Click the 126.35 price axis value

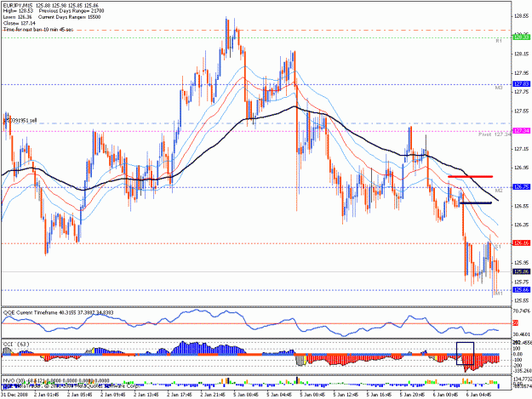pos(522,225)
